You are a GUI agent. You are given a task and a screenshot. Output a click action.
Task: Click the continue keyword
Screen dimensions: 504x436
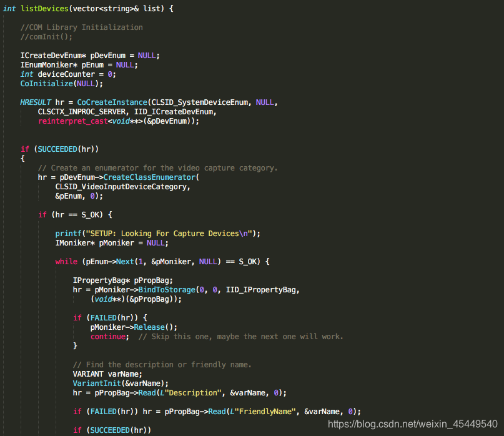pos(108,336)
